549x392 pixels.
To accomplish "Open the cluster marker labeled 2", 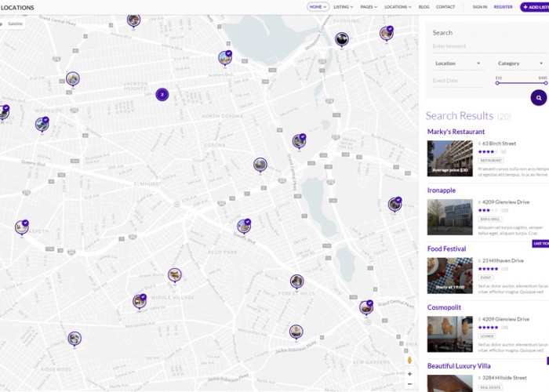I will (x=162, y=95).
